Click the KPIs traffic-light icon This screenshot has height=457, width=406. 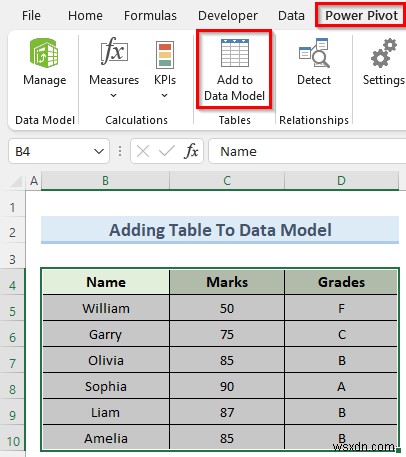165,54
